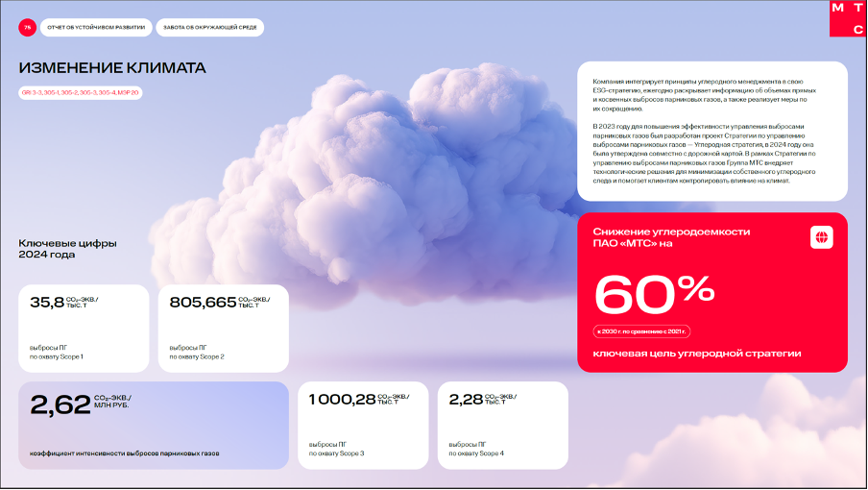
Task: Click 'выбросы ПГ по охвату Scope 3' caption
Action: tap(337, 449)
